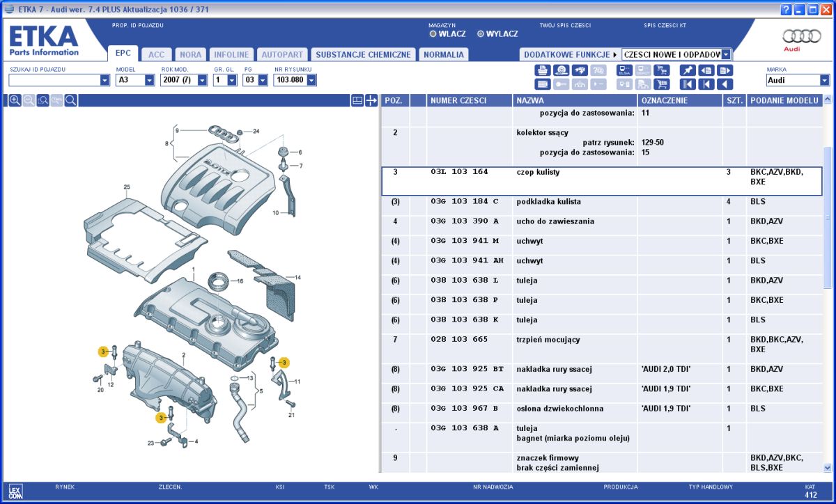
Task: Open the Czesci nowe i odpadowe dropdown
Action: (727, 54)
